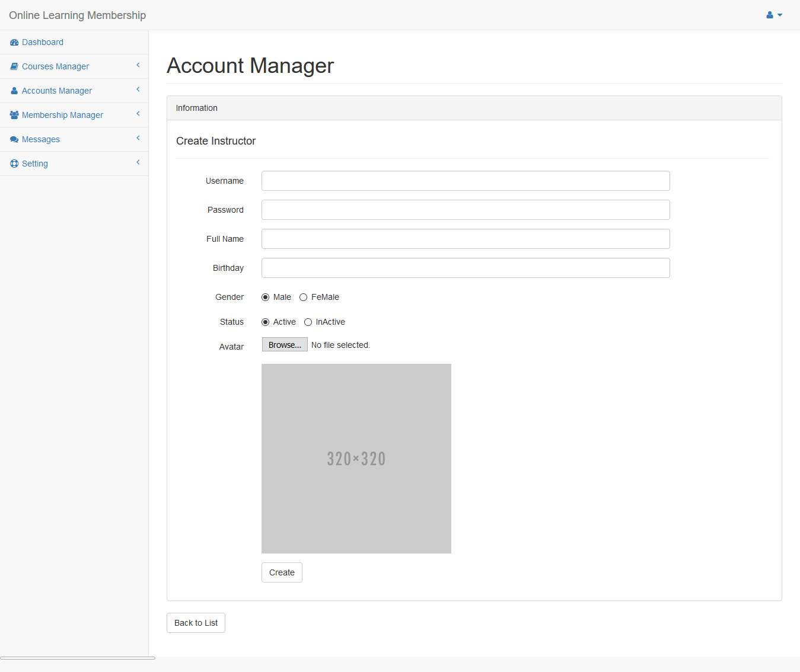
Task: Select the FeMale gender radio button
Action: click(303, 297)
